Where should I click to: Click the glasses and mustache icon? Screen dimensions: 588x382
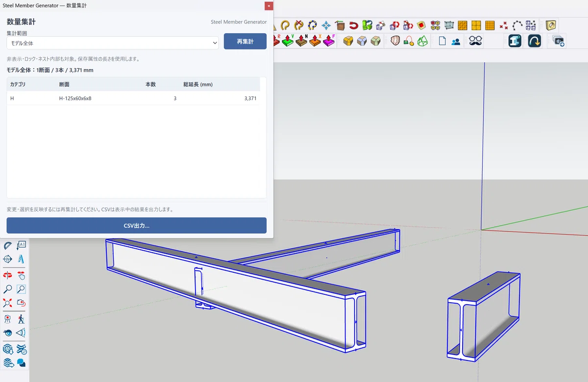pyautogui.click(x=475, y=41)
